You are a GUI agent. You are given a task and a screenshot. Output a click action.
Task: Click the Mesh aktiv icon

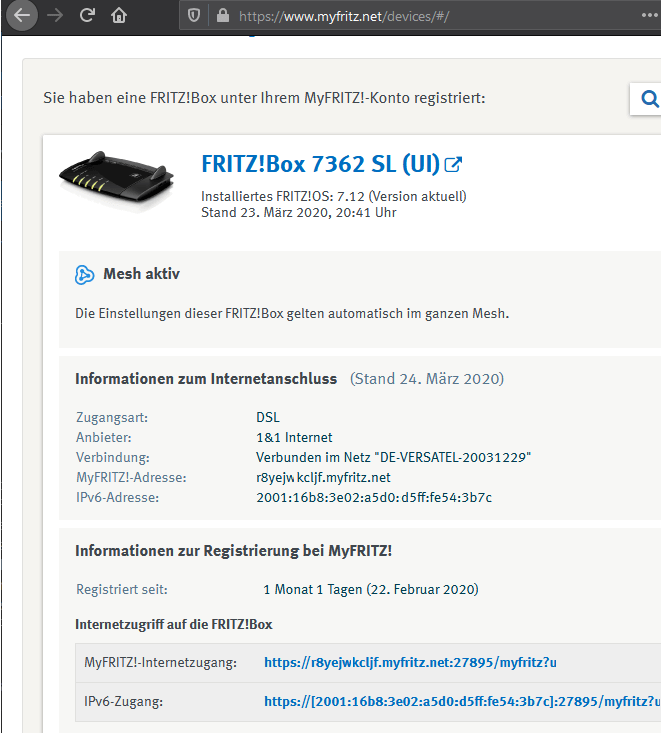85,274
